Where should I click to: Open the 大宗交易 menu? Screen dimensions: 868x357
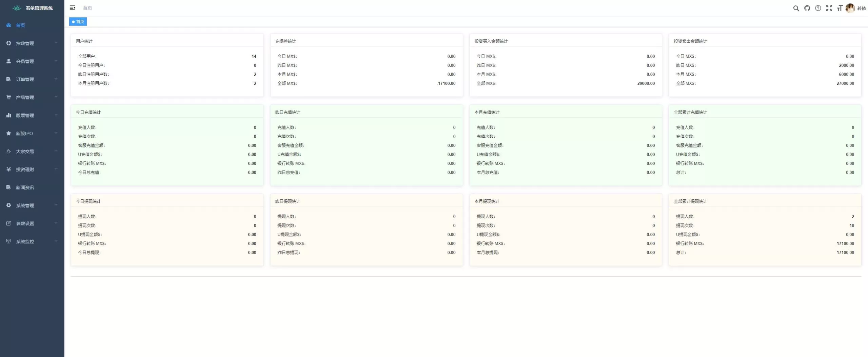pyautogui.click(x=25, y=152)
